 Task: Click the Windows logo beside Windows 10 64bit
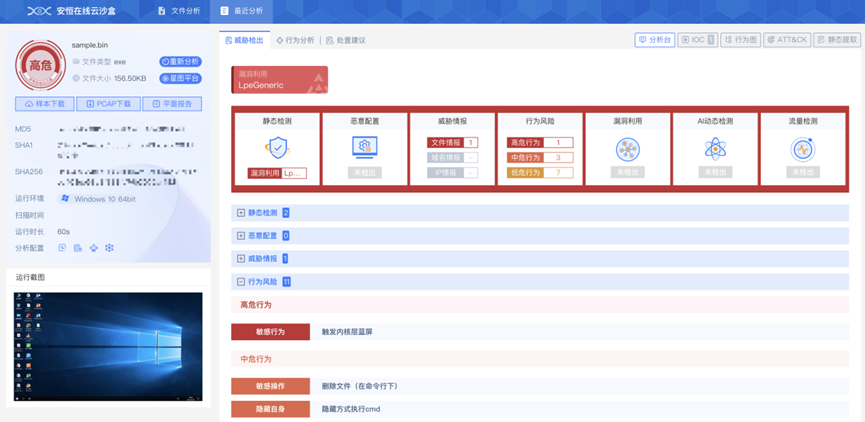[x=65, y=199]
